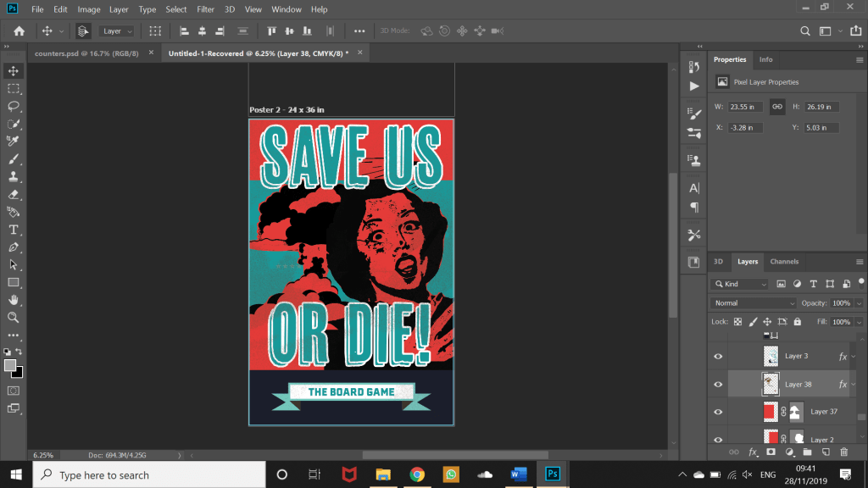The width and height of the screenshot is (868, 488).
Task: Switch to the counters.psd document tab
Action: coord(86,53)
